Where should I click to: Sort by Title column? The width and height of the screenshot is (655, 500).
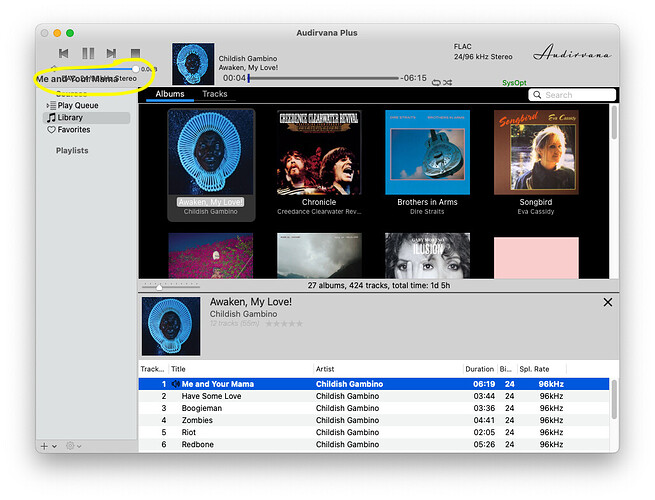pos(241,369)
